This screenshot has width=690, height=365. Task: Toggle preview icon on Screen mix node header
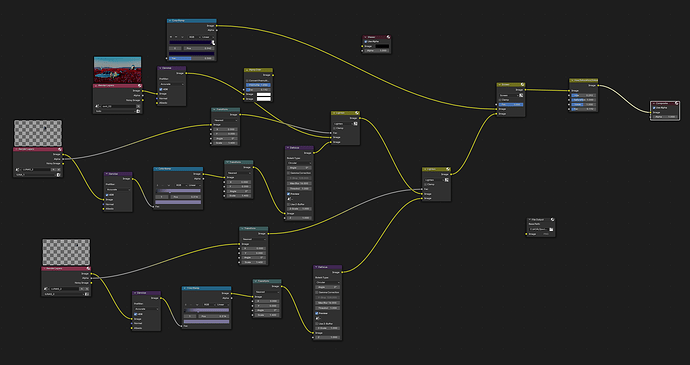522,85
